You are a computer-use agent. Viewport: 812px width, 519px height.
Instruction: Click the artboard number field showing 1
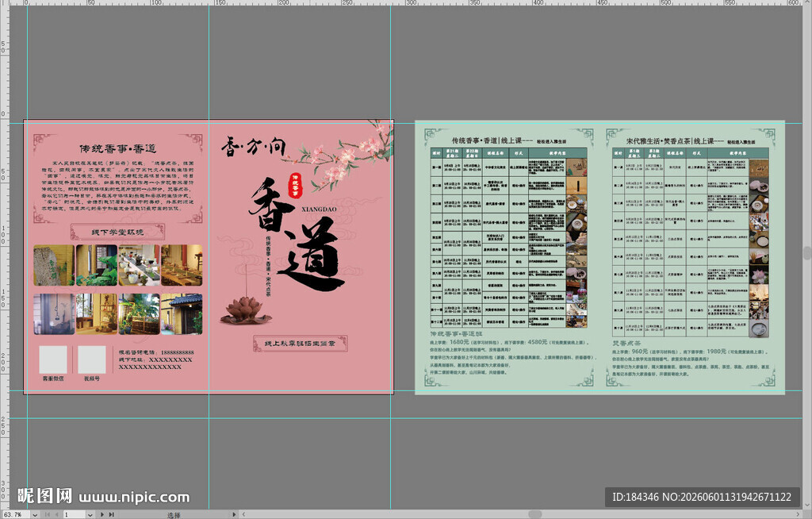click(x=75, y=515)
